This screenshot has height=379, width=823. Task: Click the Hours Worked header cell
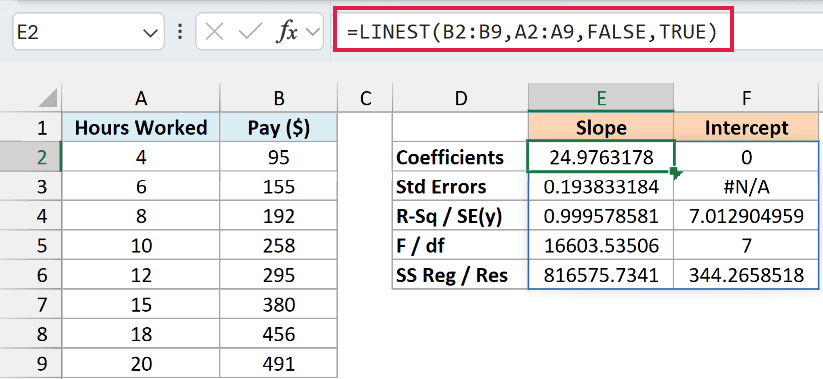141,128
